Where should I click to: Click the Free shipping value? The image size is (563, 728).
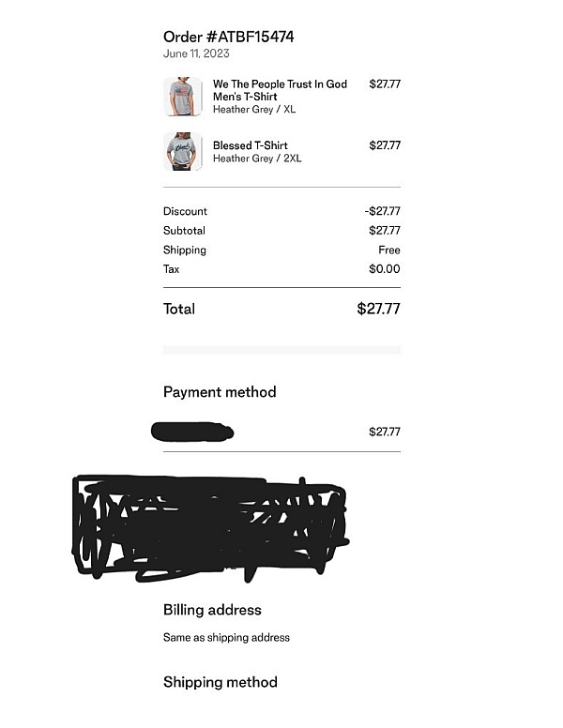(x=388, y=250)
